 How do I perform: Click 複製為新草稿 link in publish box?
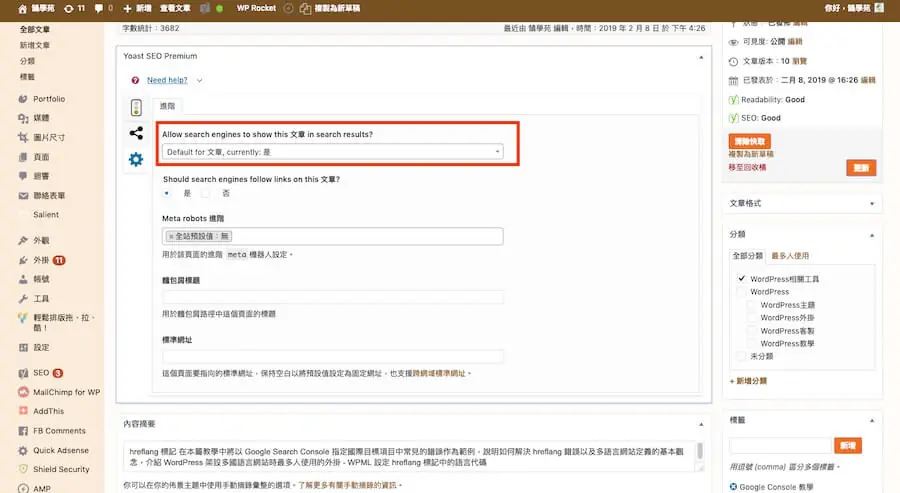tap(751, 154)
